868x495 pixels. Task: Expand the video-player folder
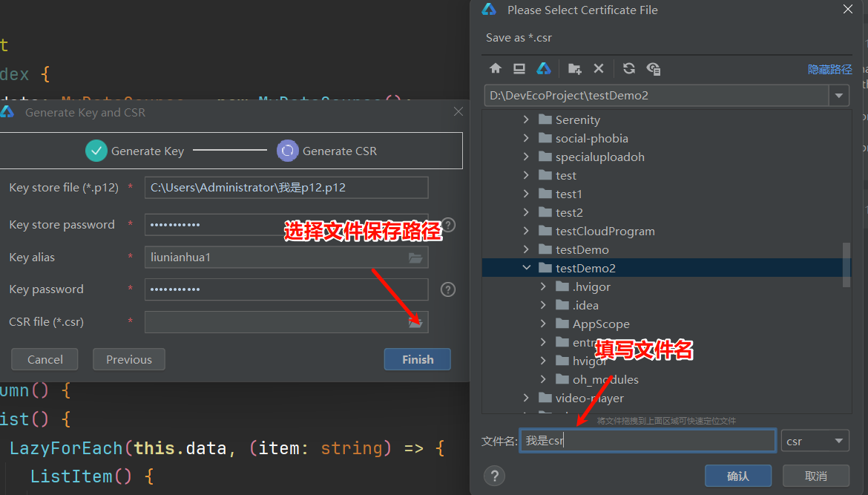point(526,398)
